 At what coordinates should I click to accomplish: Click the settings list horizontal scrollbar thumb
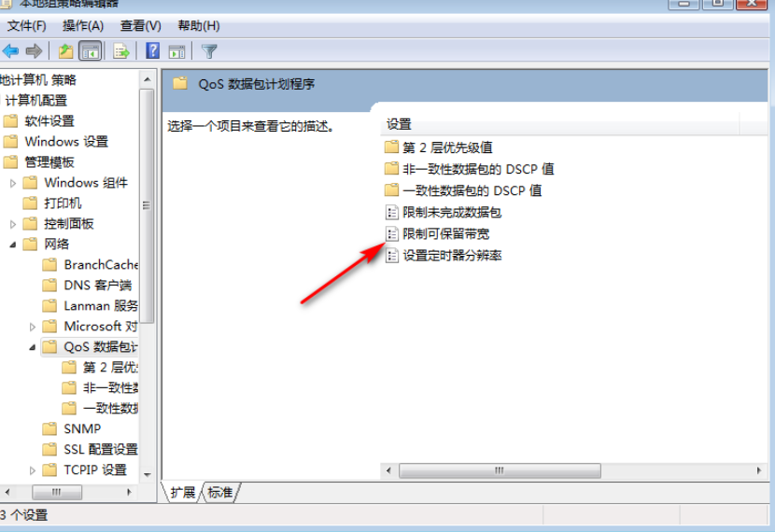500,470
